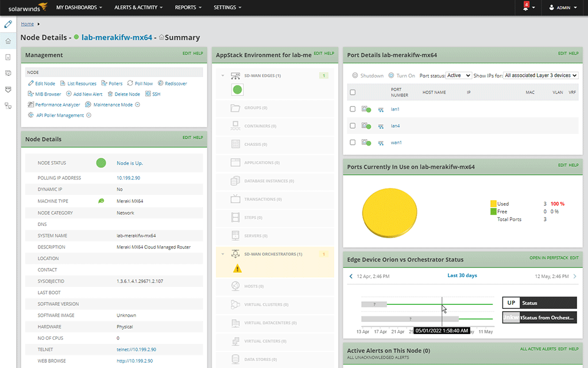588x368 pixels.
Task: Check the select-all checkbox in Port Details
Action: click(x=353, y=92)
